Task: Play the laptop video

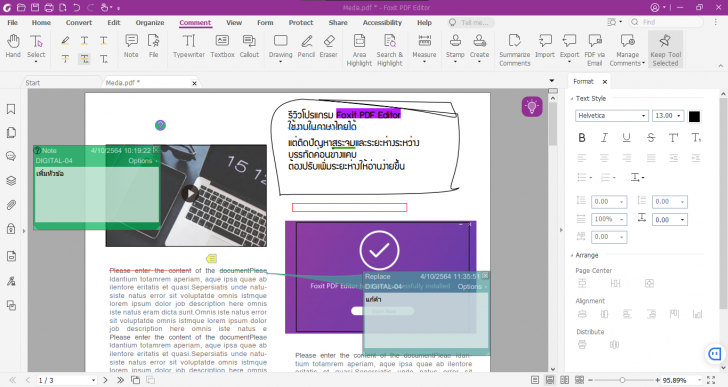Action: [190, 193]
